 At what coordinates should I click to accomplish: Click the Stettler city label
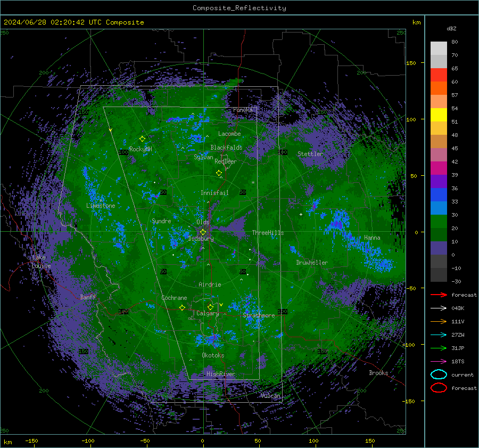pos(310,154)
